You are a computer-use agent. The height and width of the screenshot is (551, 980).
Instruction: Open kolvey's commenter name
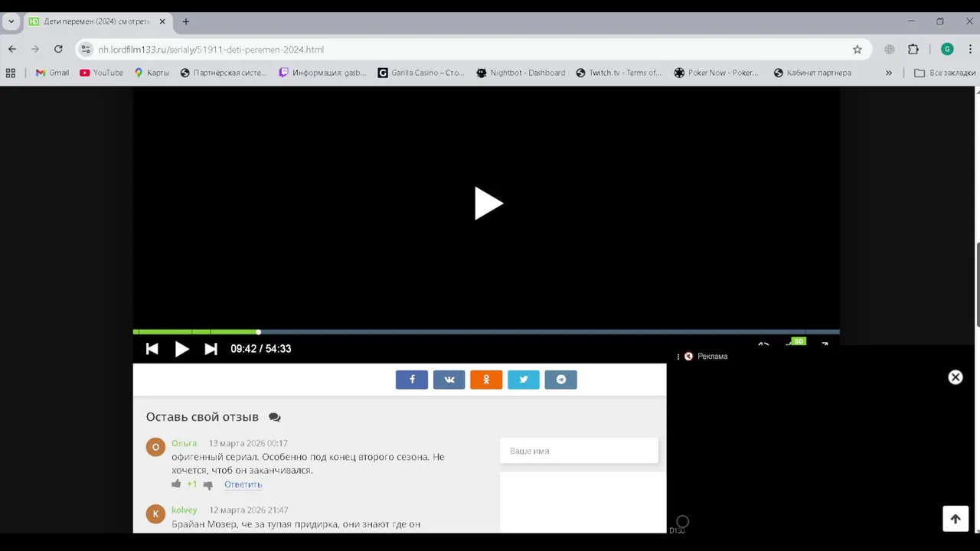pyautogui.click(x=185, y=510)
